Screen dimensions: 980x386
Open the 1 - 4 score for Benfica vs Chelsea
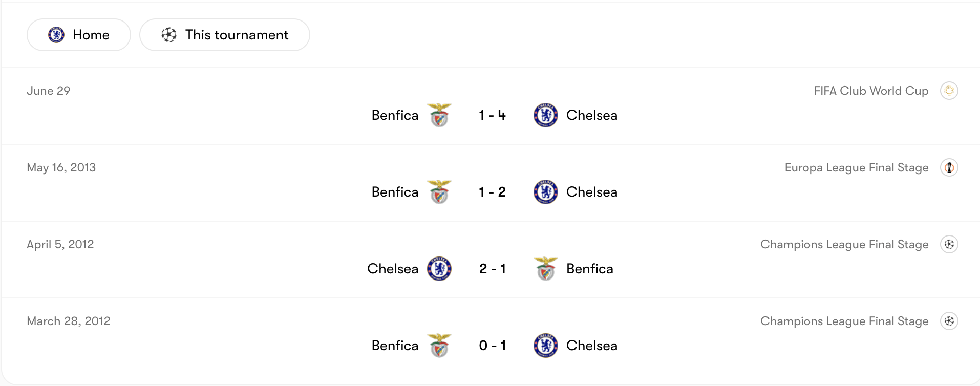[x=492, y=115]
